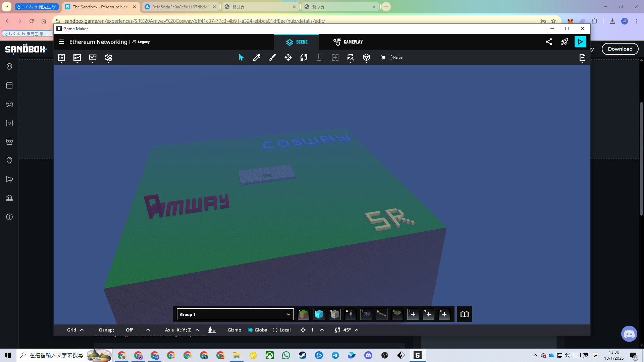Open the environment image panel icon

[93, 58]
